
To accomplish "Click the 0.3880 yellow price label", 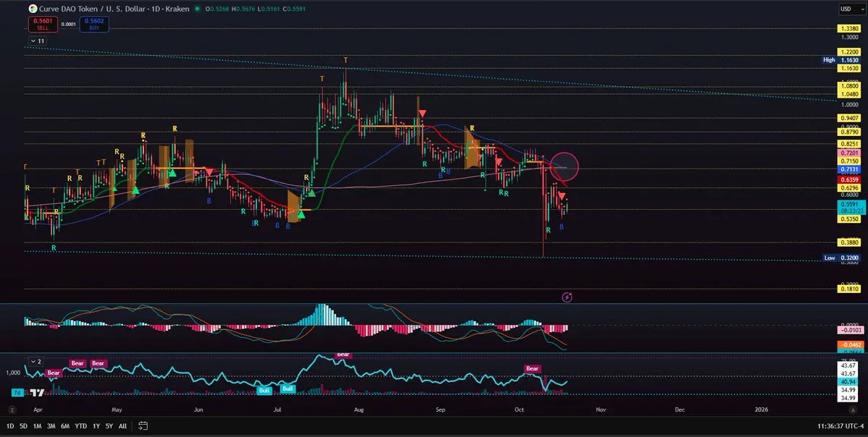I will (x=849, y=242).
